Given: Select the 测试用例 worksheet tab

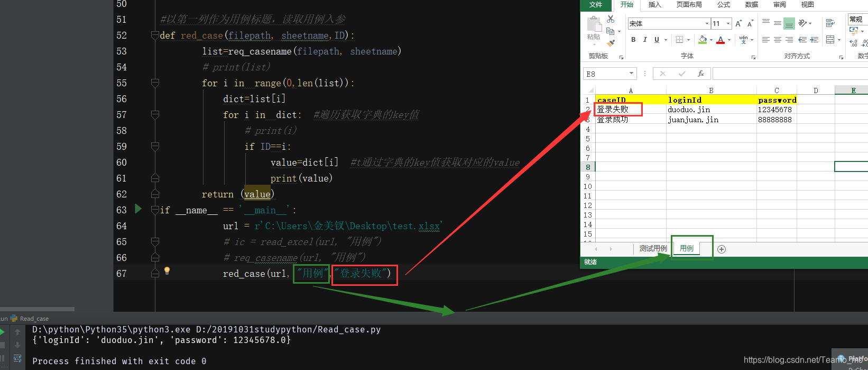Looking at the screenshot, I should 653,248.
